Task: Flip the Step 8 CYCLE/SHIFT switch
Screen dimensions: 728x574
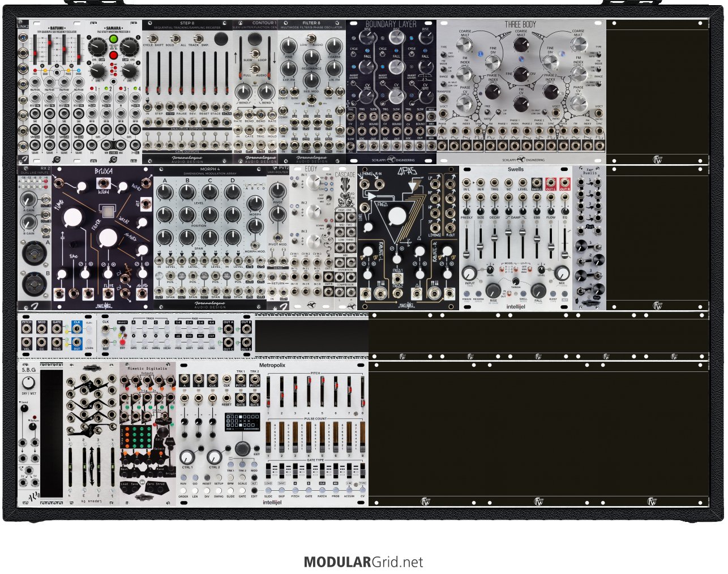Action: [x=153, y=38]
